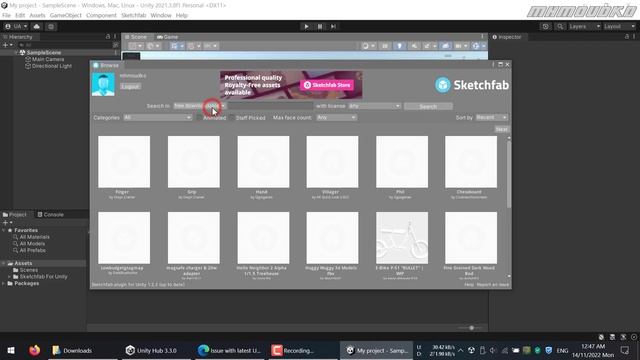
Task: Select the Scenes folder in Project
Action: click(29, 270)
